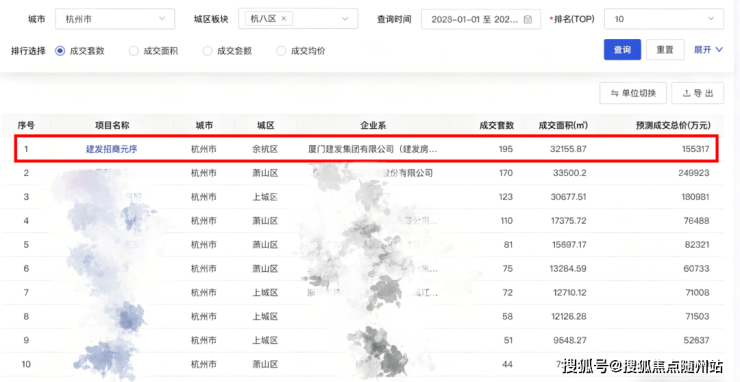Click the 重置 button
The height and width of the screenshot is (382, 740).
tap(664, 50)
